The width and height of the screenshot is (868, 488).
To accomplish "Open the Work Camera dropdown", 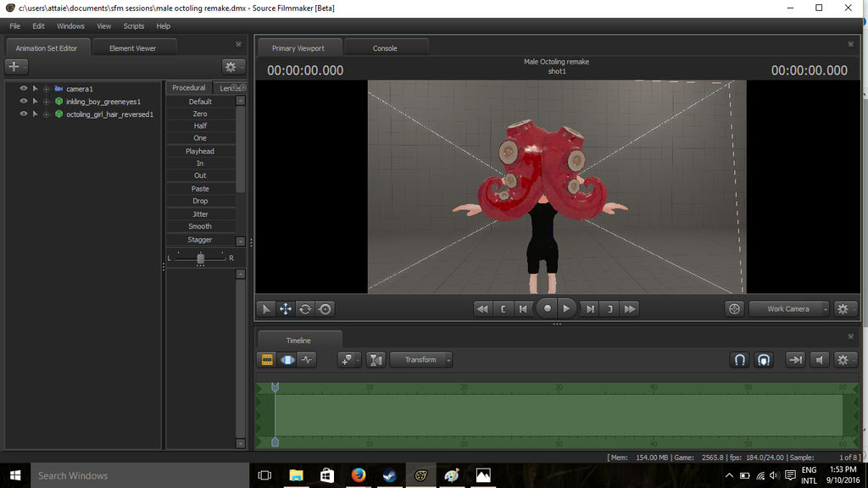I will 789,308.
